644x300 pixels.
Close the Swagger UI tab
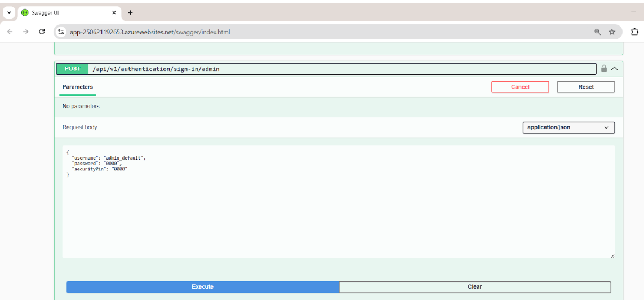pos(114,12)
